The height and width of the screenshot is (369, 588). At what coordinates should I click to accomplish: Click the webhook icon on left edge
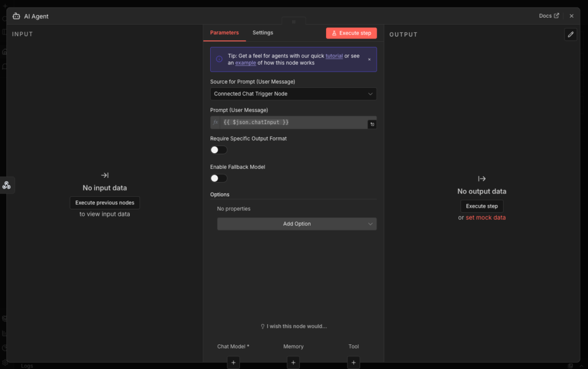pyautogui.click(x=6, y=185)
